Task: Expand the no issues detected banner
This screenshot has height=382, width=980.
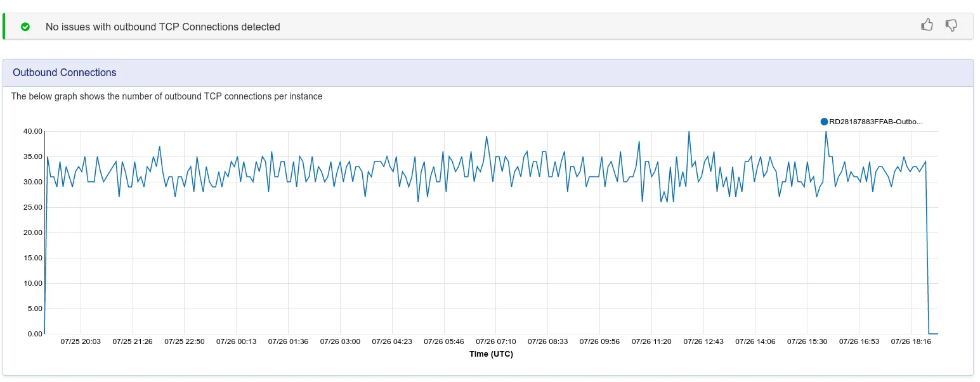Action: coord(488,27)
